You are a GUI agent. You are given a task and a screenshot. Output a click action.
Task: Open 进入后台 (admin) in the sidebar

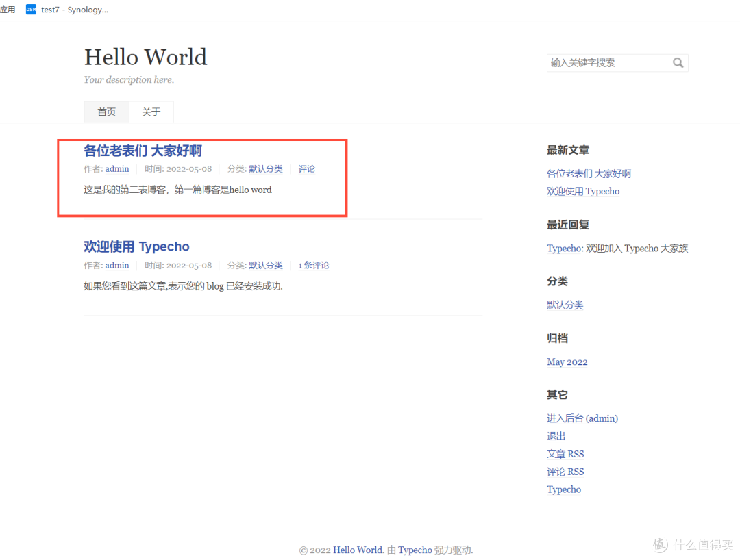click(x=582, y=418)
